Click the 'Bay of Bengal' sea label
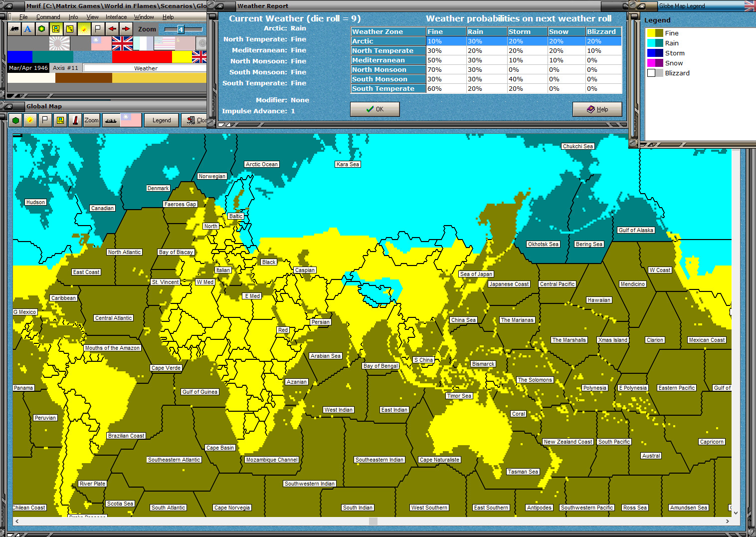The height and width of the screenshot is (537, 756). [381, 366]
